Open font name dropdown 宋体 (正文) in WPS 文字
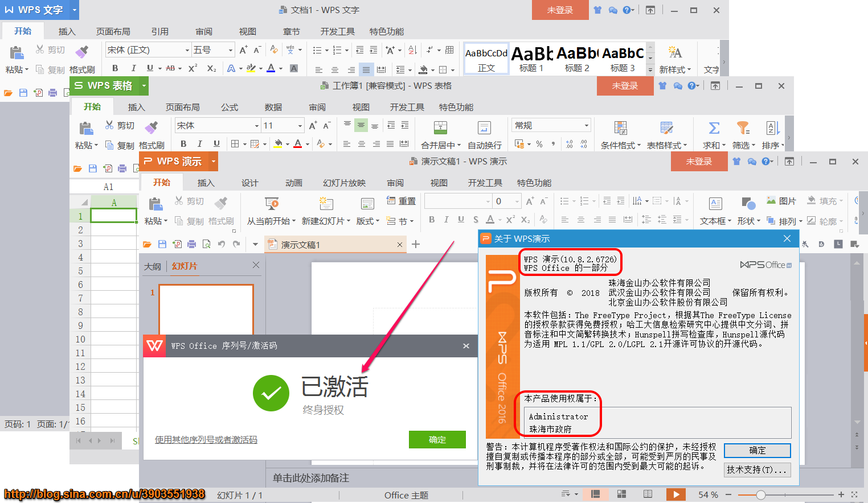Screen dimensions: 868x503 click(187, 50)
